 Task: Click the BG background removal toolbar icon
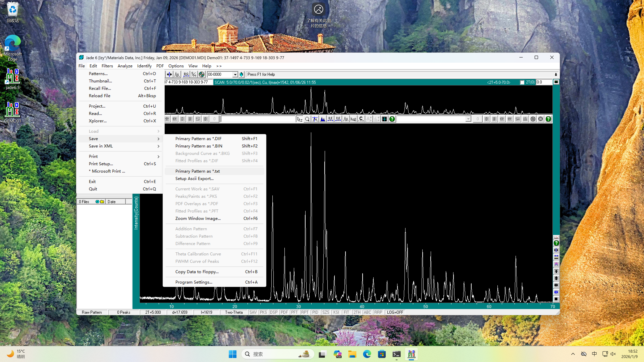point(186,74)
